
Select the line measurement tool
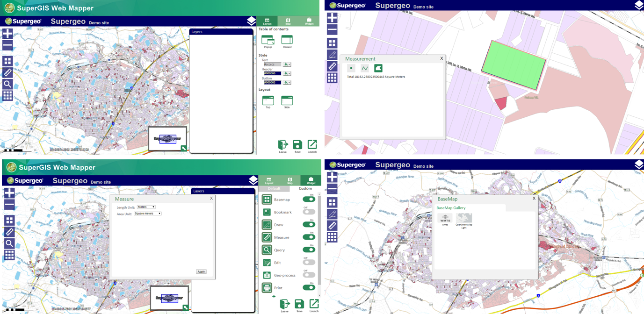coord(365,68)
